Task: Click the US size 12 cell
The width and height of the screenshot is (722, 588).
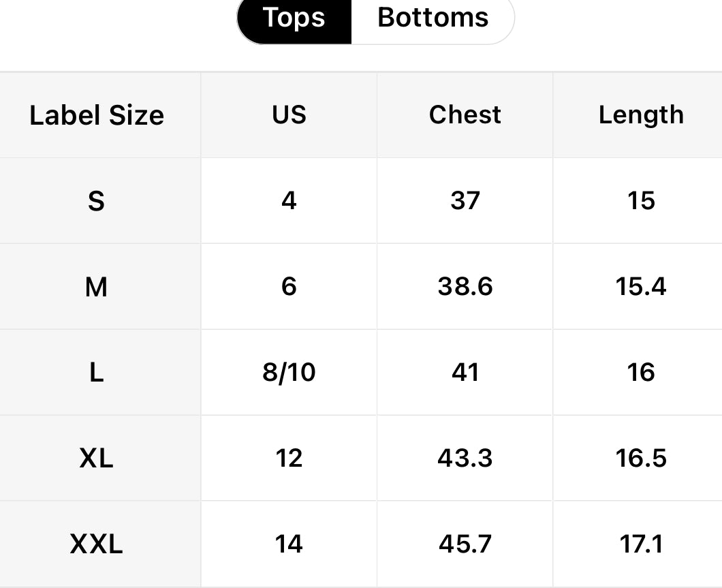Action: point(289,459)
